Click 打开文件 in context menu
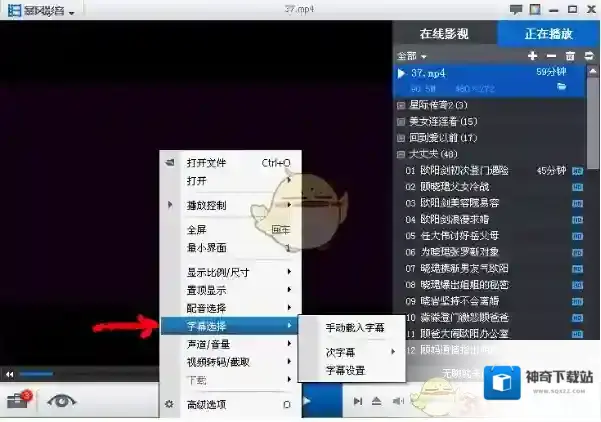This screenshot has height=422, width=601. (x=207, y=162)
